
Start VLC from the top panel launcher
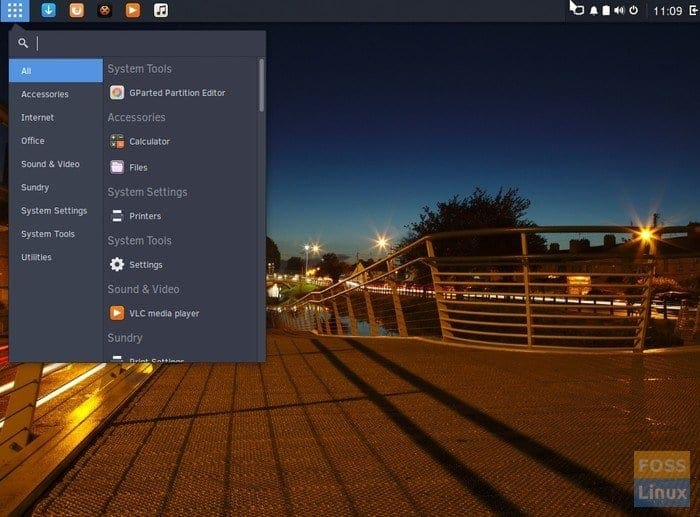(x=133, y=10)
